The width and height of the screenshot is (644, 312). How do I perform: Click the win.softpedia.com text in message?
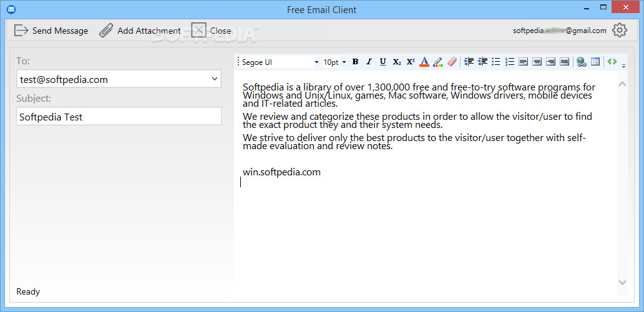coord(281,172)
